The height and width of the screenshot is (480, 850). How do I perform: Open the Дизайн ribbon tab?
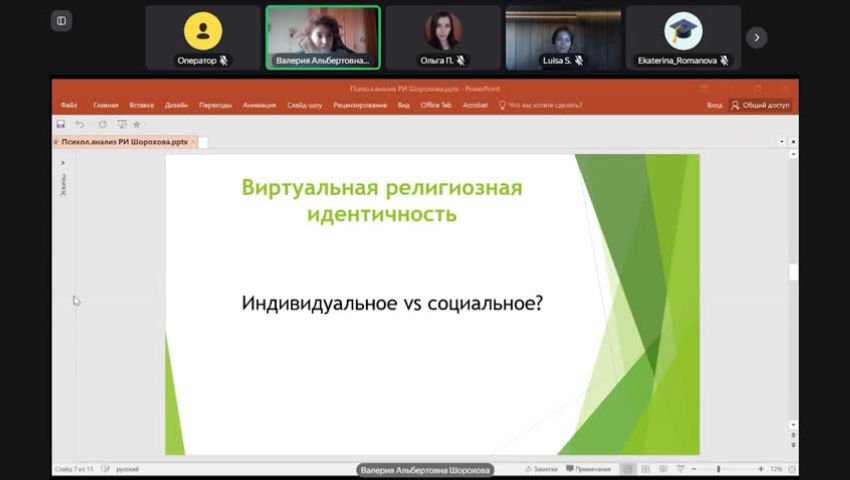tap(176, 105)
